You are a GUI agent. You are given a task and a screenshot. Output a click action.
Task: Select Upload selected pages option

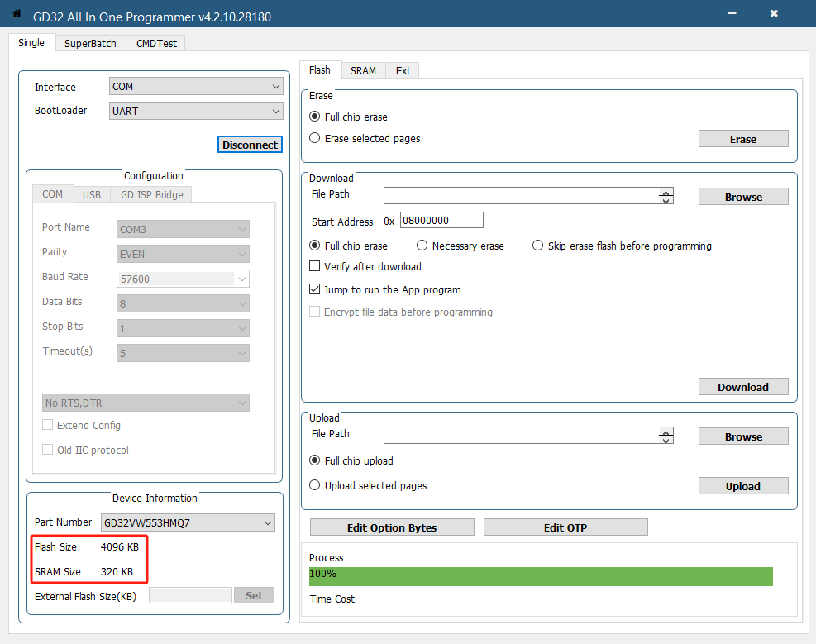click(314, 485)
